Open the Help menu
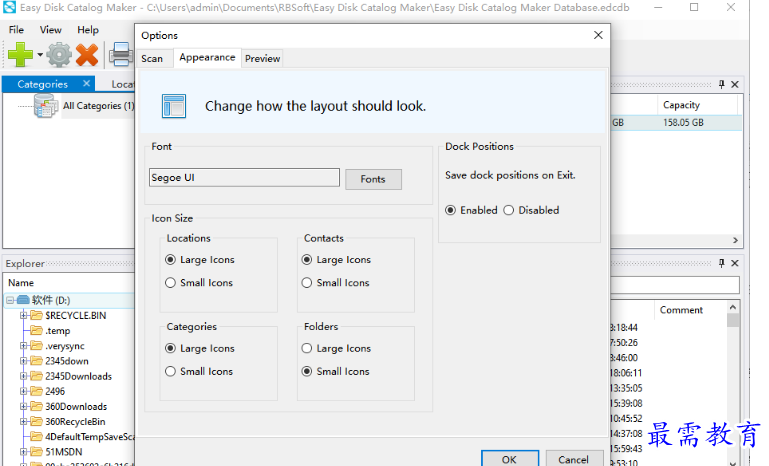 (88, 30)
